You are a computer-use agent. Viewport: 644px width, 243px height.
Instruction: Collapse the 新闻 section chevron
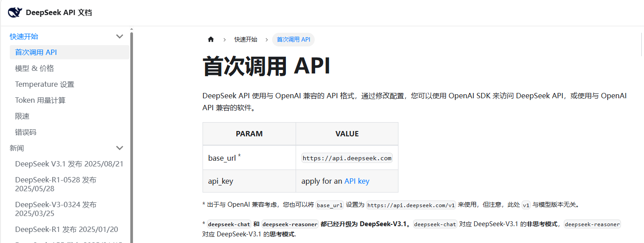(x=120, y=148)
